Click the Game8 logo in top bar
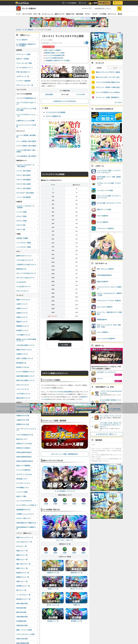138x644 pixels. point(22,3)
